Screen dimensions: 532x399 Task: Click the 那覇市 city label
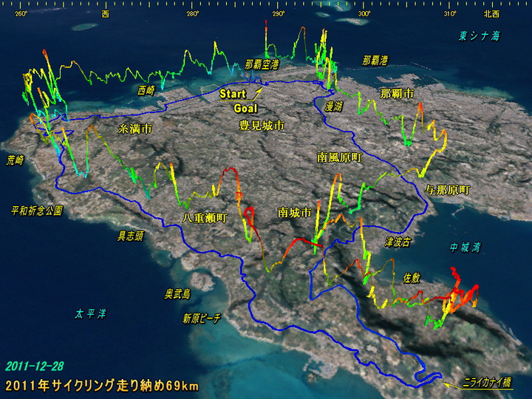397,93
